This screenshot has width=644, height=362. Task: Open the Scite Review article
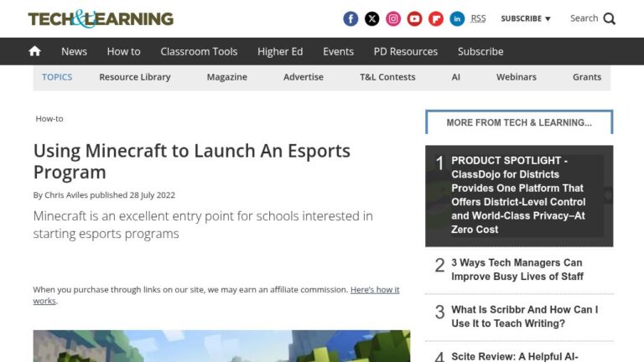click(515, 356)
